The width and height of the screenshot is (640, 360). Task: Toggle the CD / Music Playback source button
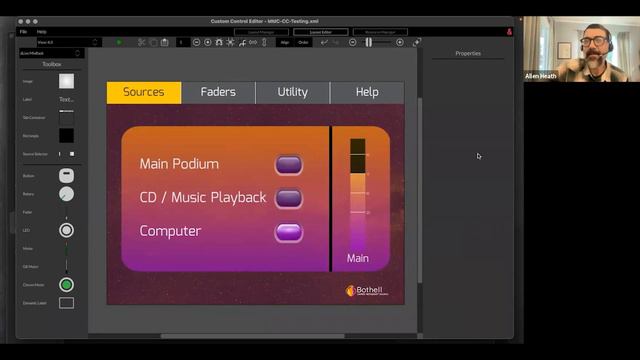[289, 198]
